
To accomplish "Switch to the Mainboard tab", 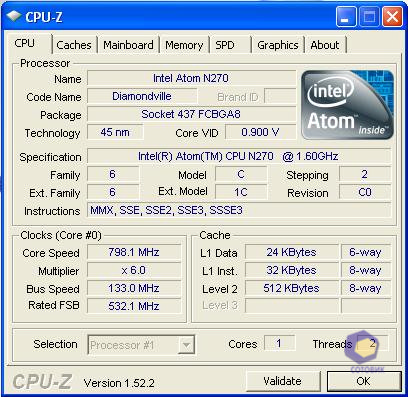I will point(128,45).
